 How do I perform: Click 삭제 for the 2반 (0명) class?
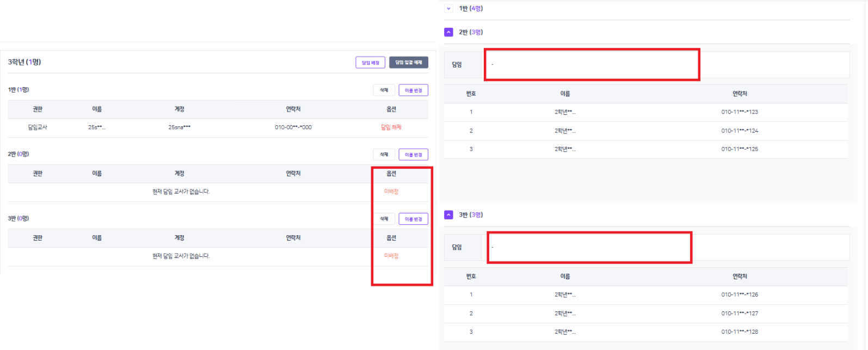(384, 155)
